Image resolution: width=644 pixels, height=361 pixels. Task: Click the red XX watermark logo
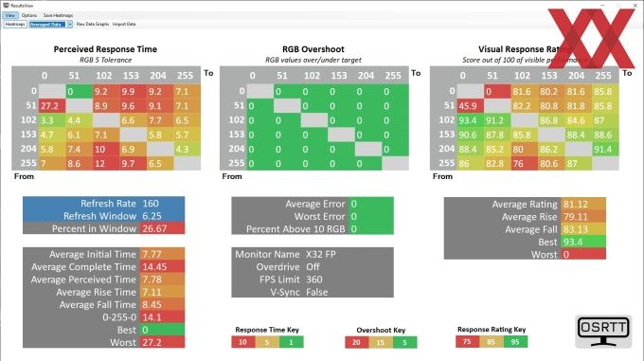tap(591, 38)
